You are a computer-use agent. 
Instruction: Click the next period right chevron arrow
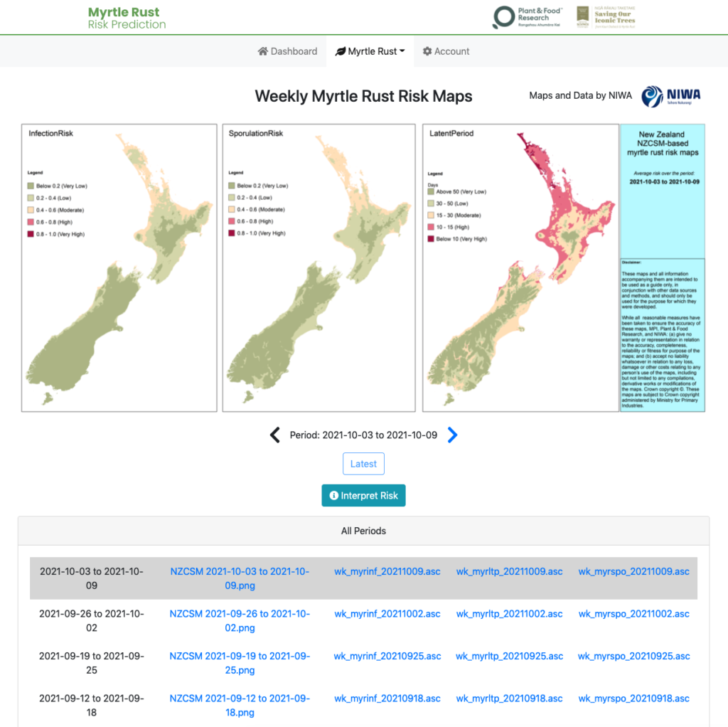453,435
